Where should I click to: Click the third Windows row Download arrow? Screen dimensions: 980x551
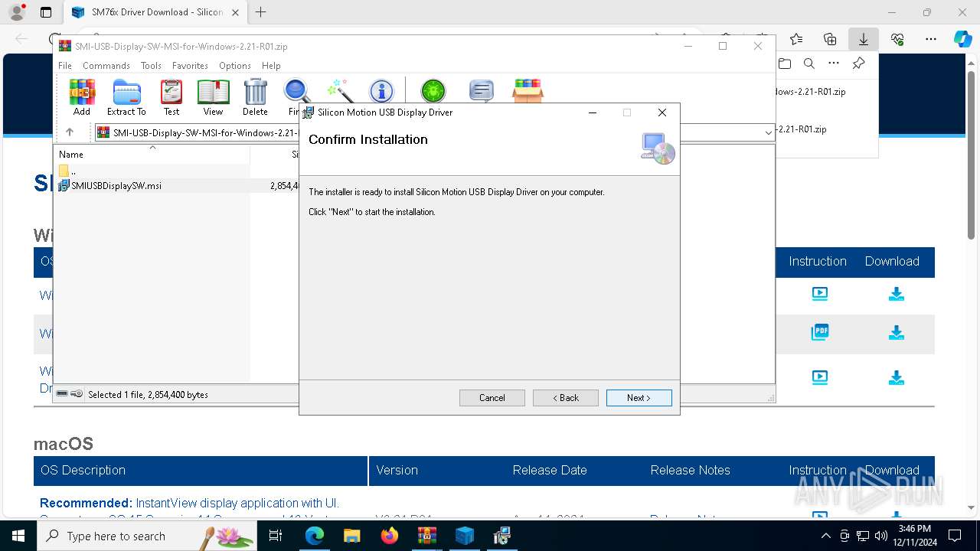point(896,378)
